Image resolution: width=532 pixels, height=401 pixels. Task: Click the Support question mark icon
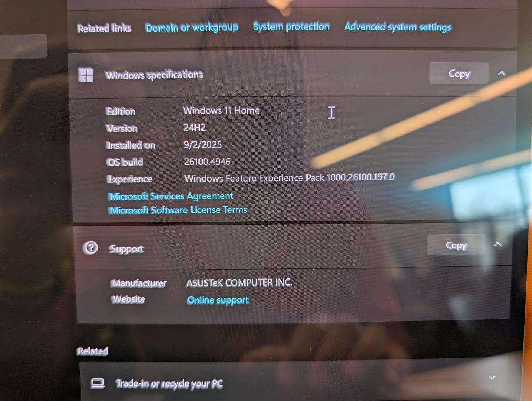[91, 248]
